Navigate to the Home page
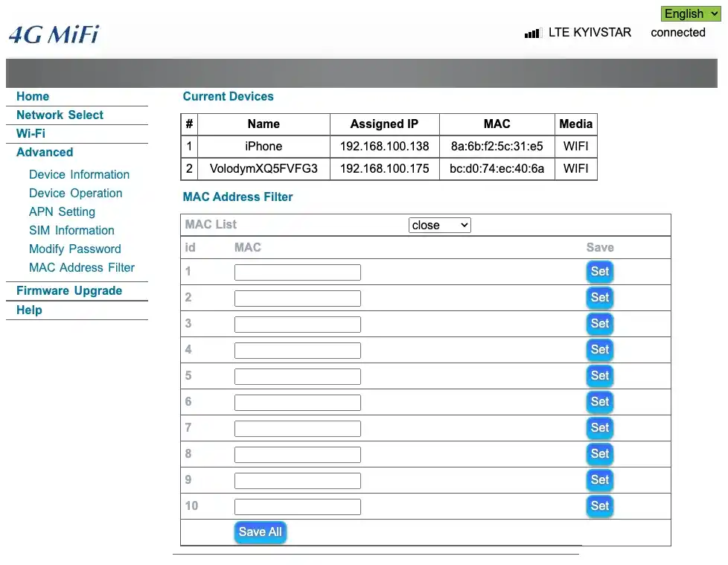Screen dimensions: 728x565 32,96
